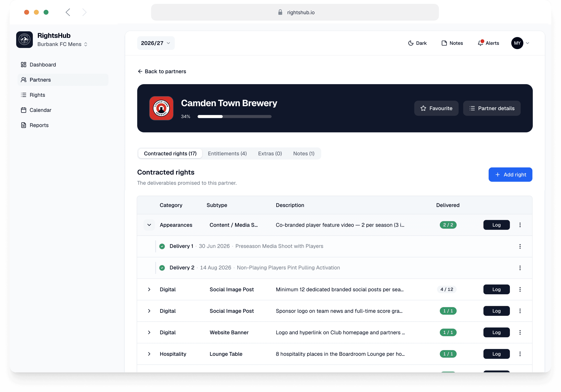Click the 4 / 12 delivered badge
Viewport: 561px width, 392px height.
[447, 289]
